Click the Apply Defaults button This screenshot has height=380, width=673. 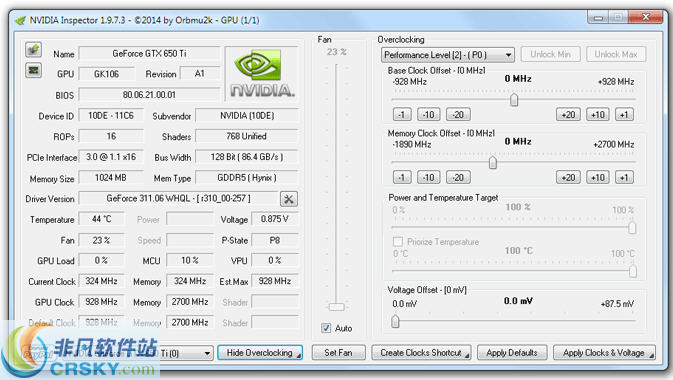(512, 353)
